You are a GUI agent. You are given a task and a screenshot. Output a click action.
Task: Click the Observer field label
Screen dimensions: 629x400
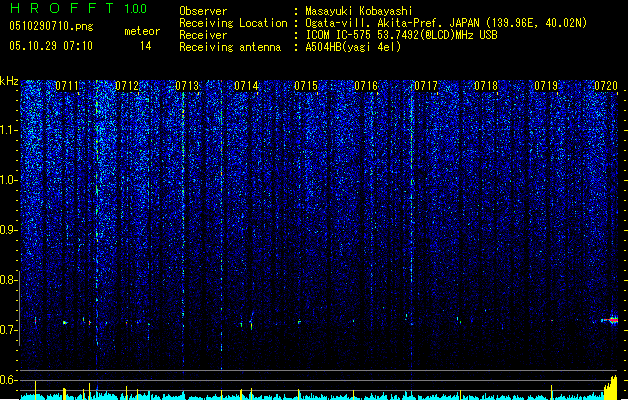click(203, 11)
